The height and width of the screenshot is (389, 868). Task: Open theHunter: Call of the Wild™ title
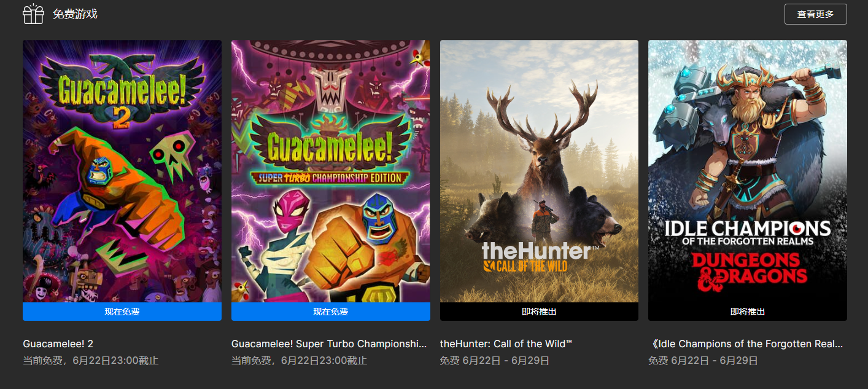tap(506, 344)
